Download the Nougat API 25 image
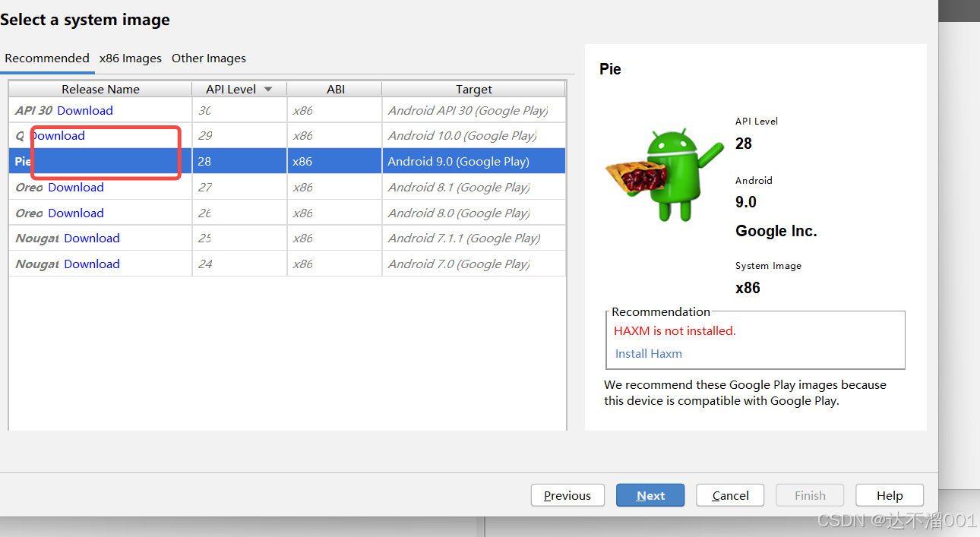This screenshot has height=537, width=980. tap(92, 238)
